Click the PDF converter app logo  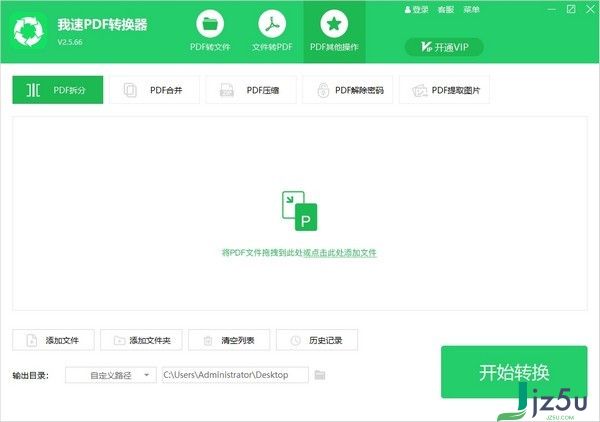point(29,31)
